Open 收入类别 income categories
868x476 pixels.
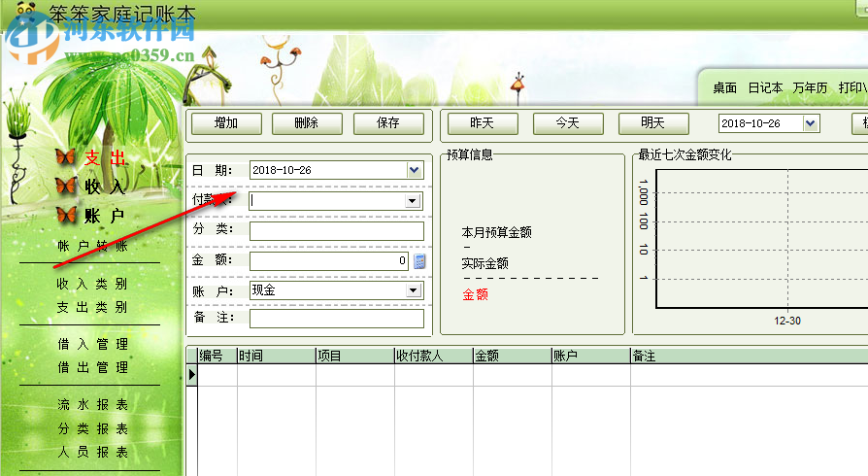pyautogui.click(x=92, y=284)
